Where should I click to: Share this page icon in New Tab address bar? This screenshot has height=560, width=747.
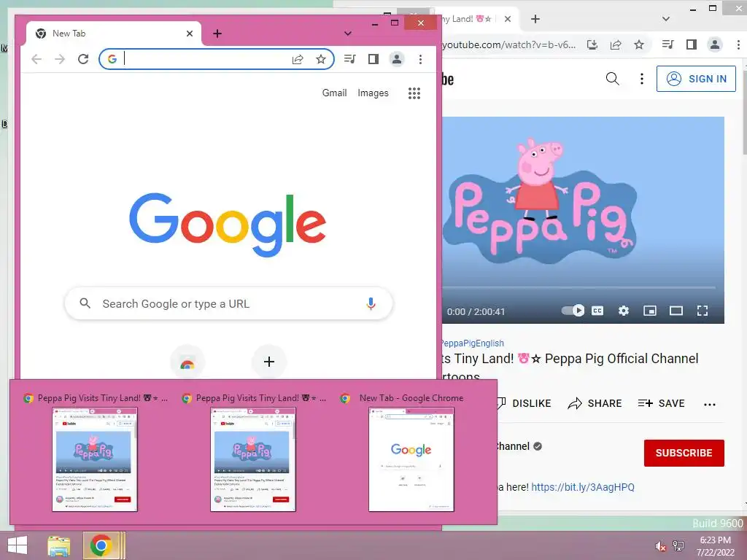(x=298, y=59)
